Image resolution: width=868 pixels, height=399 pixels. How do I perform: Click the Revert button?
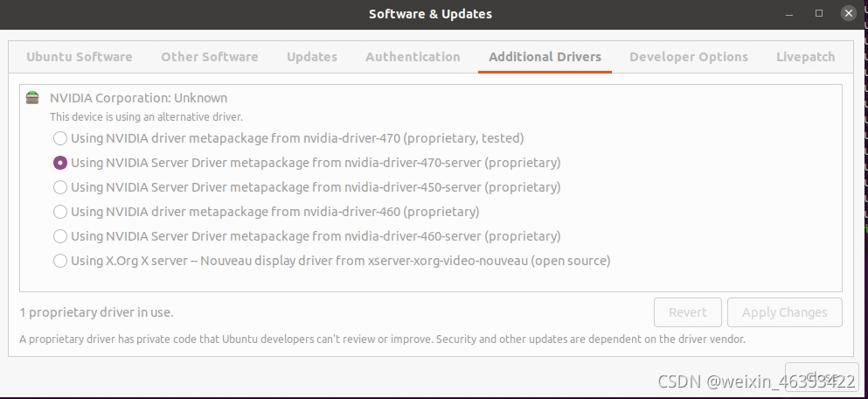click(688, 312)
